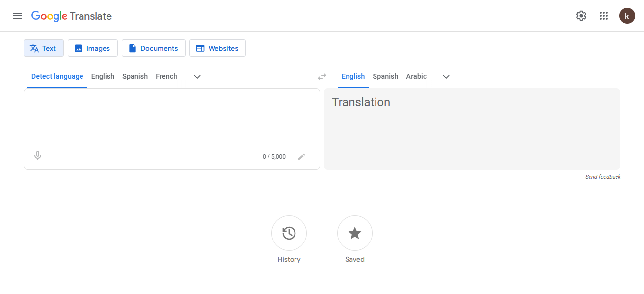Screen dimensions: 644x294
Task: Open the Google account avatar
Action: click(627, 16)
